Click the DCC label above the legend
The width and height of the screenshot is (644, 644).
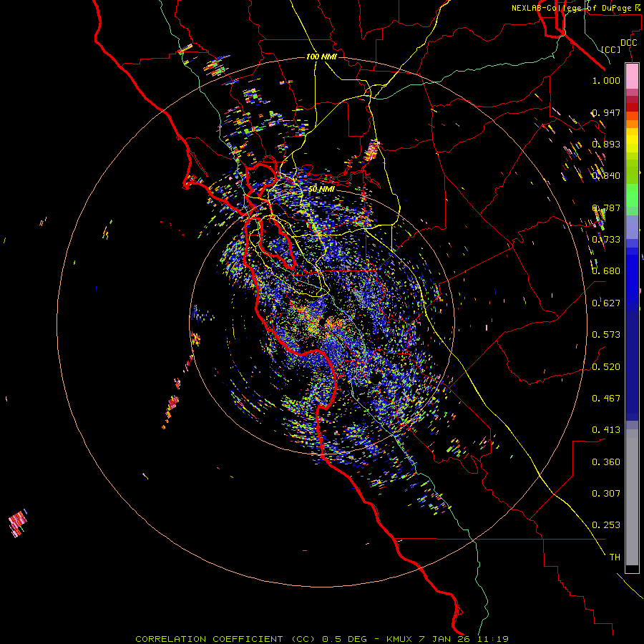pyautogui.click(x=628, y=43)
